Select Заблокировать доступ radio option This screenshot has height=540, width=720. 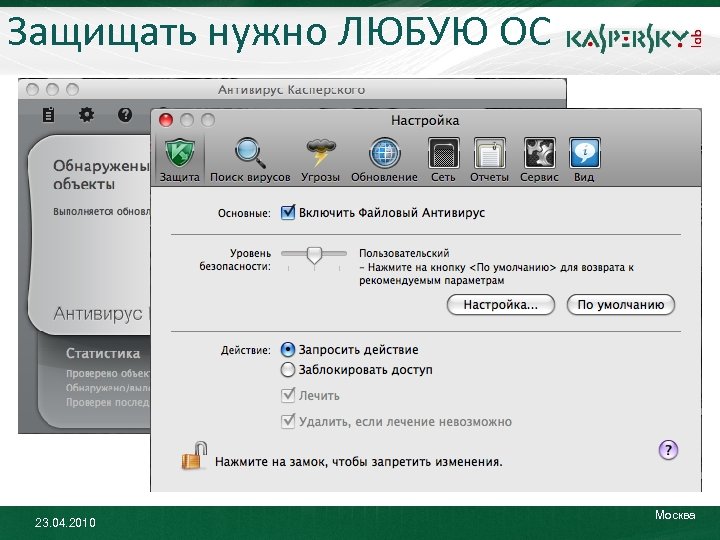click(x=287, y=370)
